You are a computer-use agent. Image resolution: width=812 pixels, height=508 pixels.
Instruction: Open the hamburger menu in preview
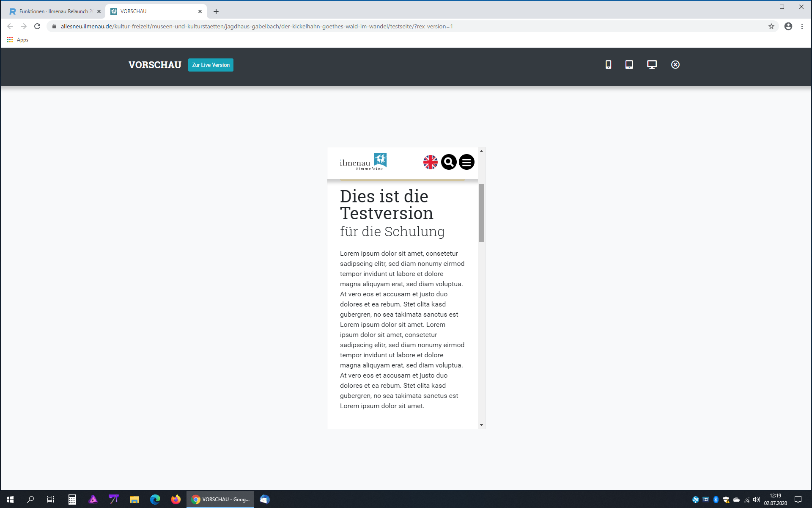[x=466, y=162]
